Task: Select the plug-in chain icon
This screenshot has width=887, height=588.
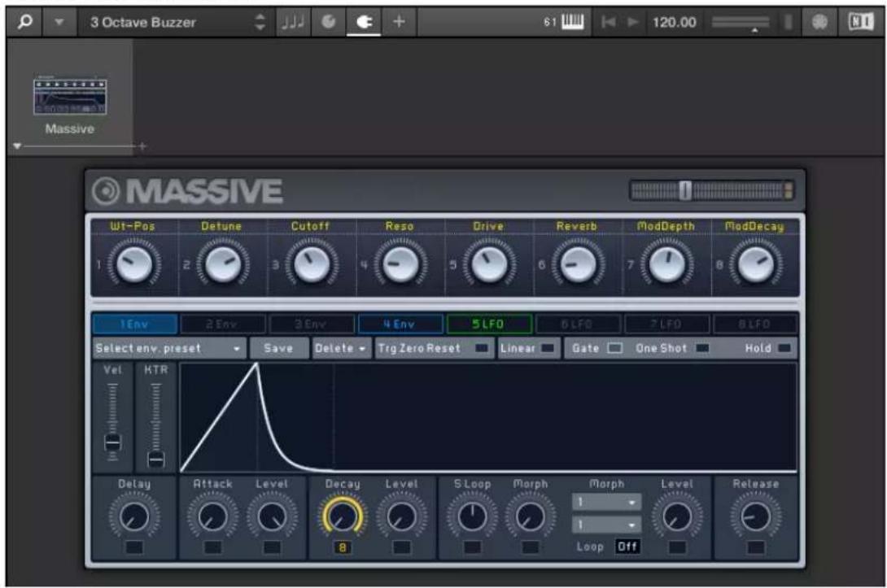Action: 364,22
